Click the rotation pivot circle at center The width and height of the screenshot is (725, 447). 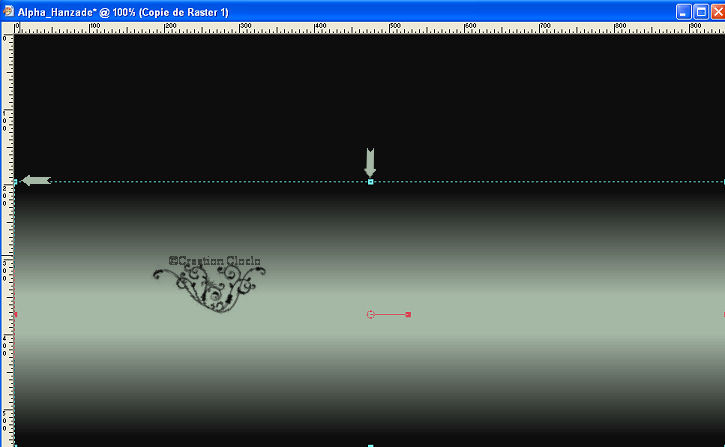click(371, 314)
